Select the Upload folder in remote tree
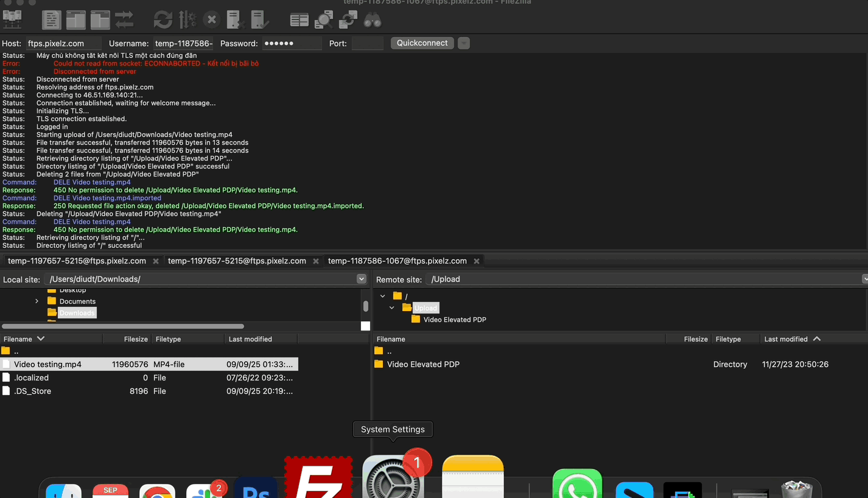Viewport: 868px width, 498px height. [425, 308]
